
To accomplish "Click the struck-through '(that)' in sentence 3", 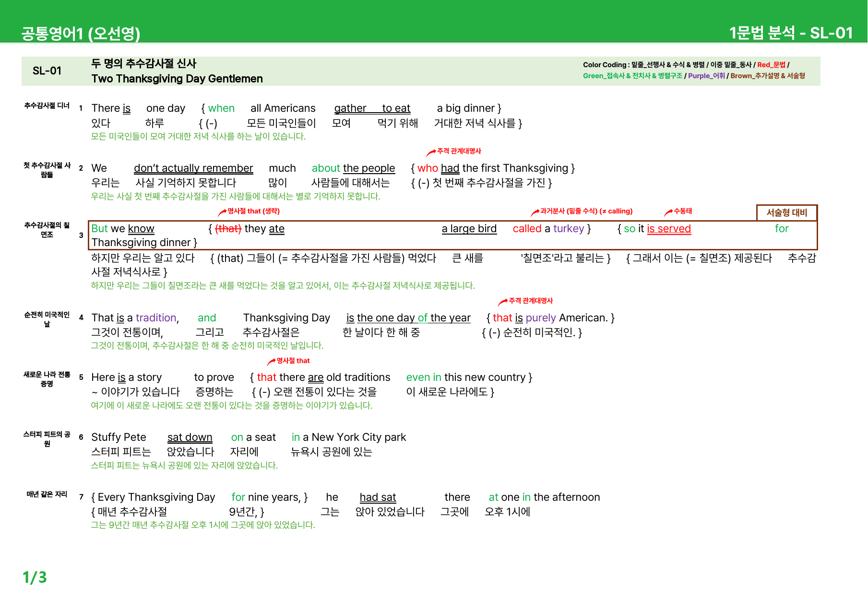I will coord(228,229).
